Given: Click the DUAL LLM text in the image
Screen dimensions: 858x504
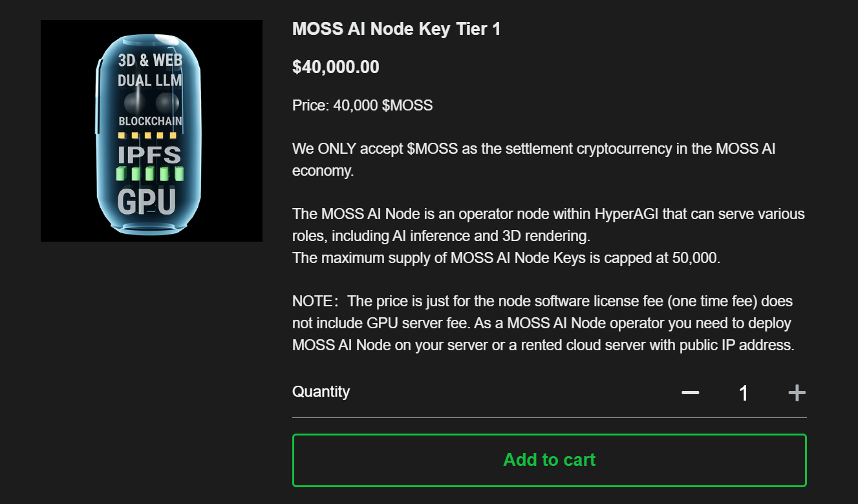Looking at the screenshot, I should point(150,81).
